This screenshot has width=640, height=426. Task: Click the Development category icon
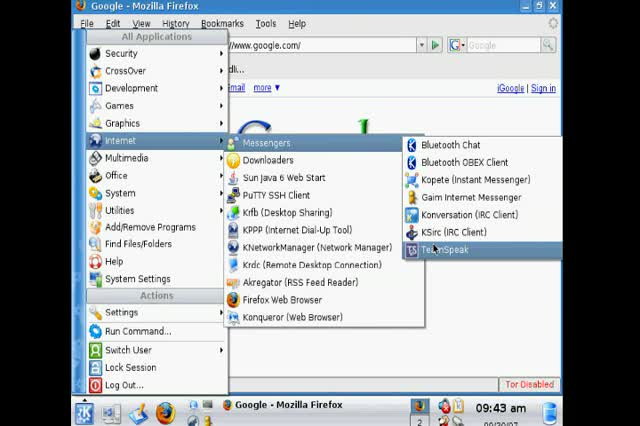click(96, 89)
